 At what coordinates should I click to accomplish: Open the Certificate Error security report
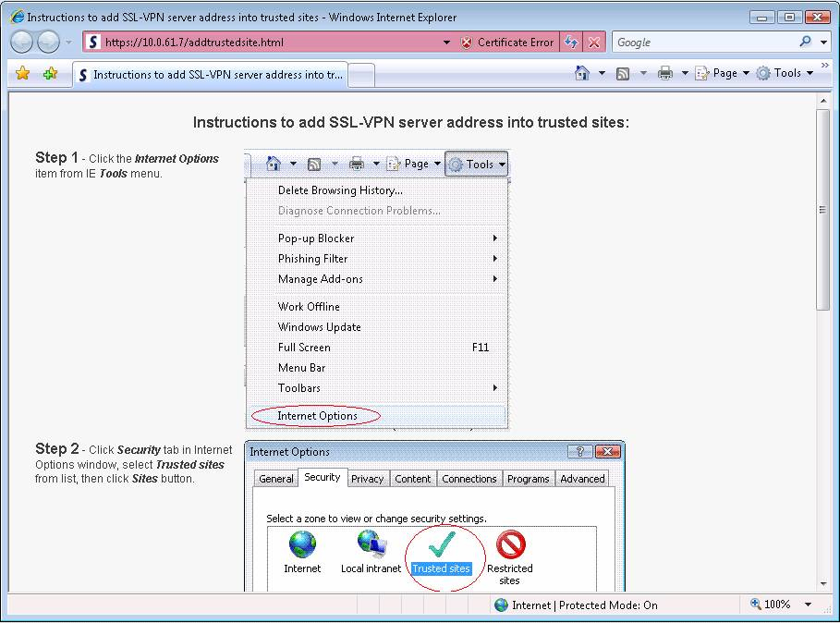(507, 43)
